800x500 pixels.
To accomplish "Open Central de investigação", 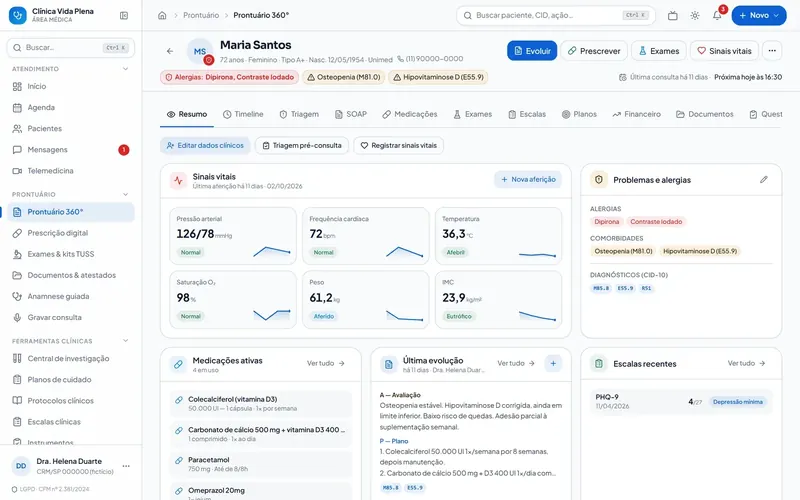I will (70, 358).
